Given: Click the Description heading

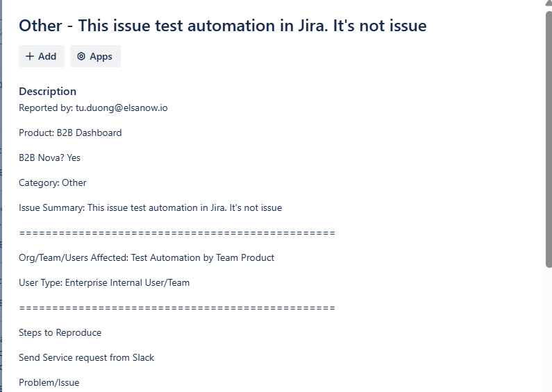Looking at the screenshot, I should point(47,92).
